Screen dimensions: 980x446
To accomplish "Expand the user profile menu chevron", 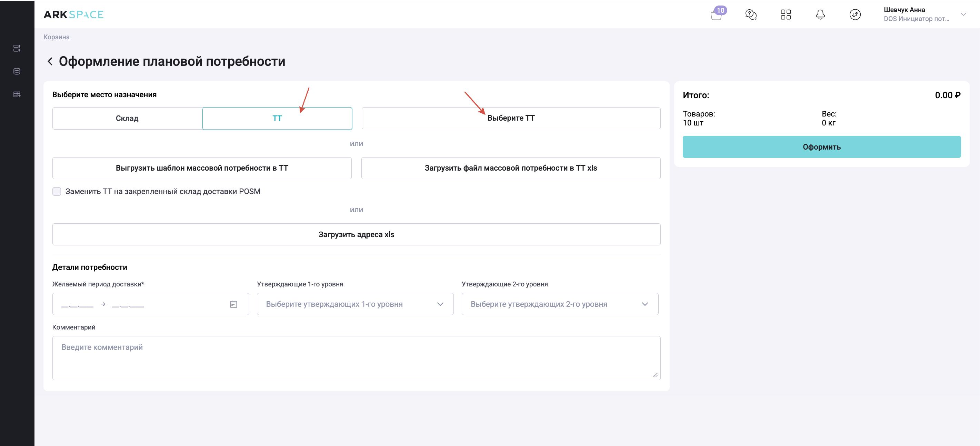I will coord(963,14).
